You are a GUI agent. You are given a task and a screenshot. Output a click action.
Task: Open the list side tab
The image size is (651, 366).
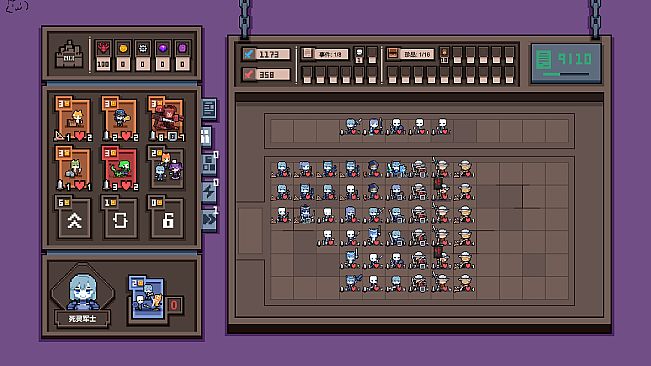tap(209, 109)
